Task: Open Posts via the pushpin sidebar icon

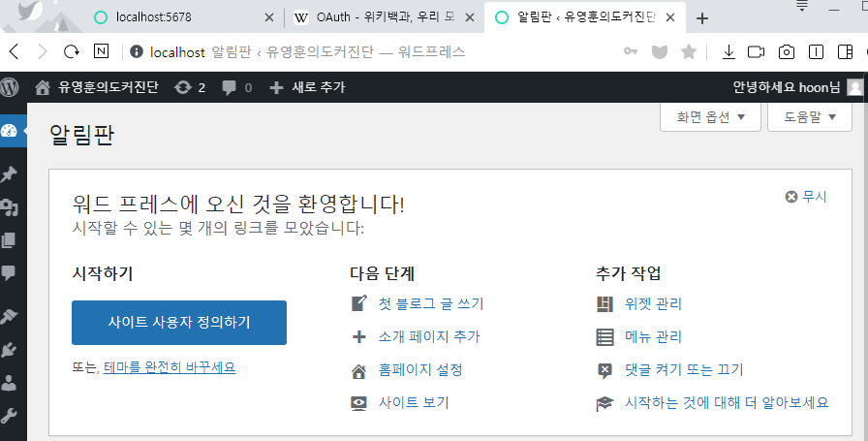Action: coord(9,173)
